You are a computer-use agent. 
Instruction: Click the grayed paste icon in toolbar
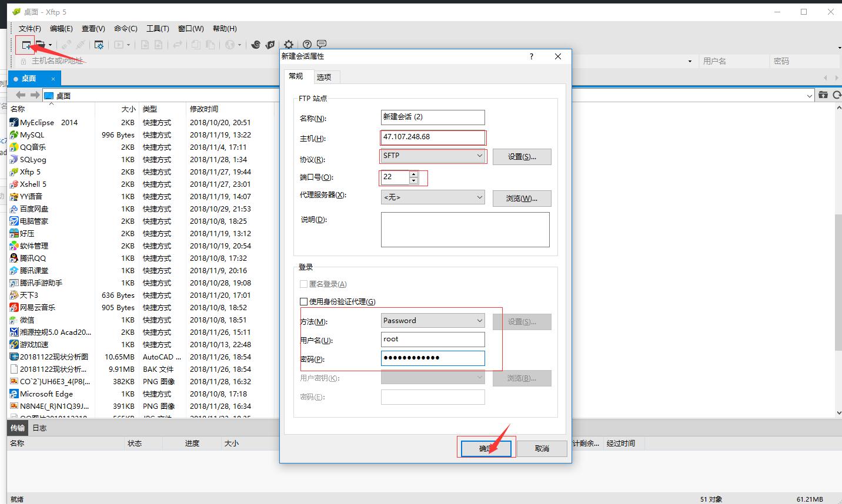click(x=210, y=45)
